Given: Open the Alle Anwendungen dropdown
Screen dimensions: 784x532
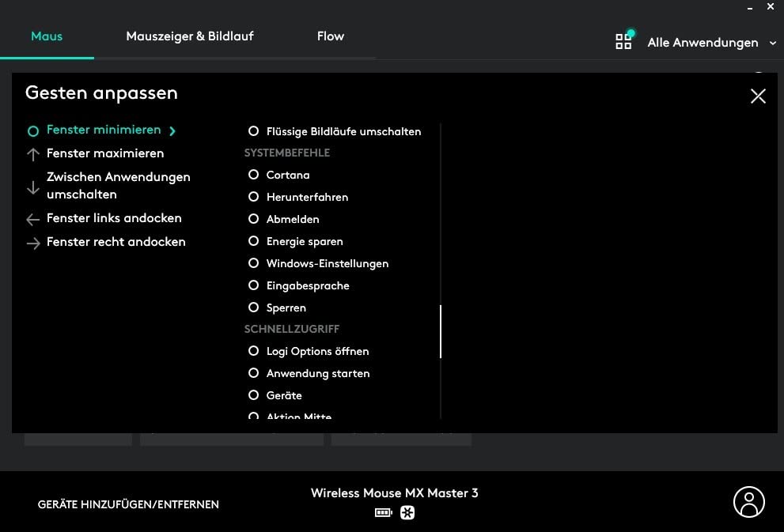Looking at the screenshot, I should [x=712, y=43].
